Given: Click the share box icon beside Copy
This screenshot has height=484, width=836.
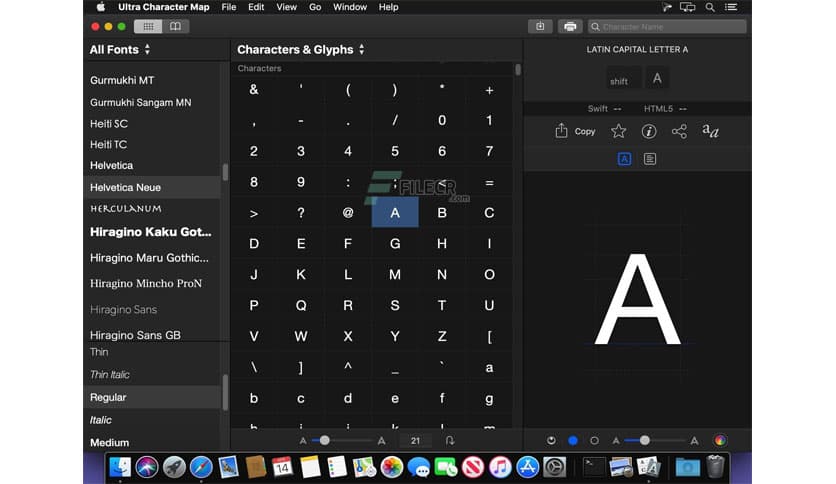Looking at the screenshot, I should coord(561,131).
